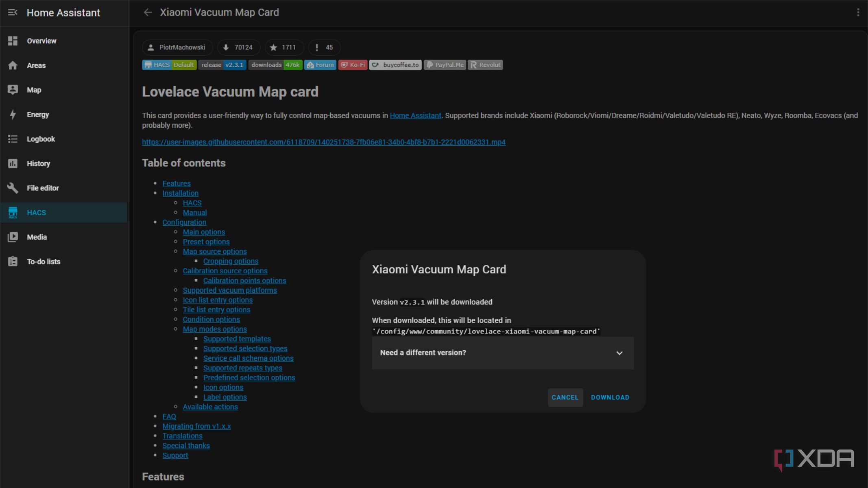Jump to Features in table of contents

click(x=177, y=183)
